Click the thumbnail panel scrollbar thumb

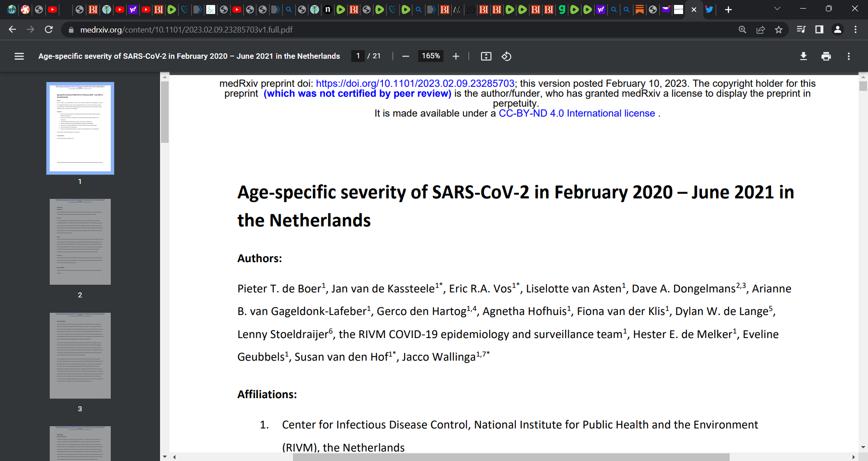pos(165,112)
